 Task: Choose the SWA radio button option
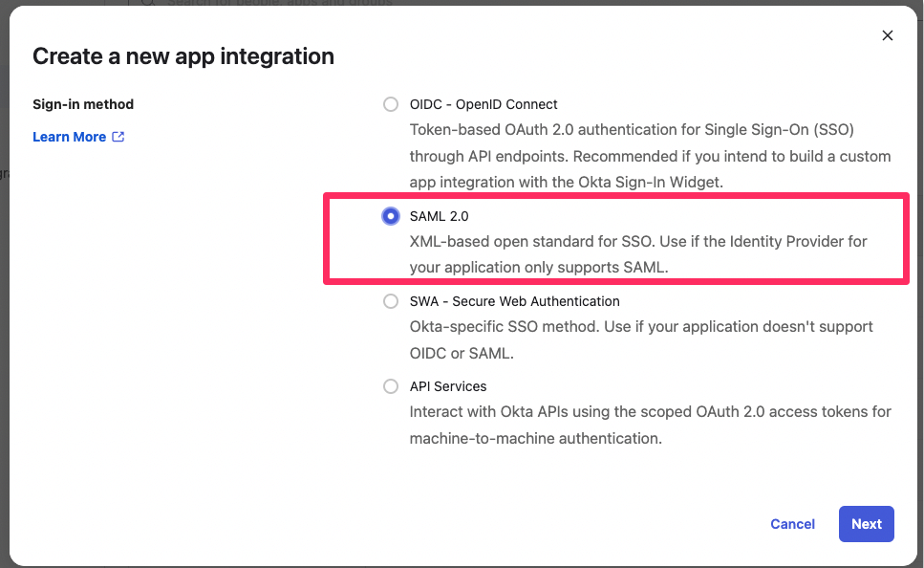(x=390, y=301)
